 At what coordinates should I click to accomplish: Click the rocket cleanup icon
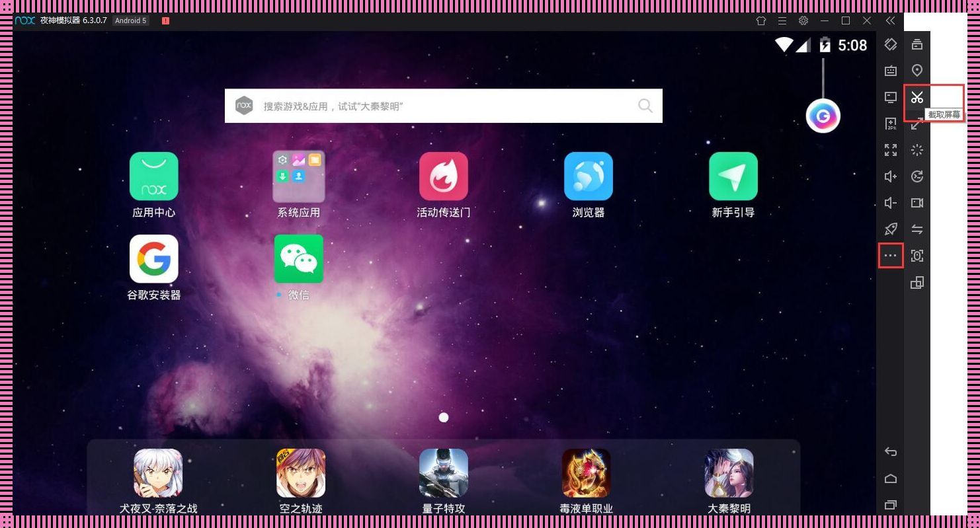[x=891, y=229]
